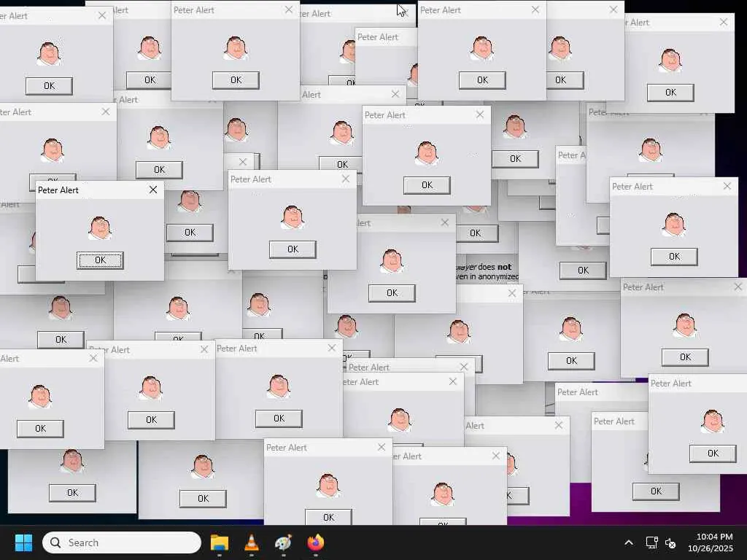747x560 pixels.
Task: Click the active dialog's black 'Peter Alert' title
Action: tap(58, 190)
